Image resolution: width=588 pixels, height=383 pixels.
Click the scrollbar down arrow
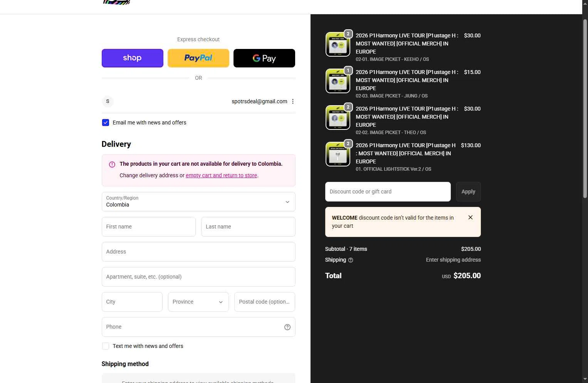coord(585,380)
